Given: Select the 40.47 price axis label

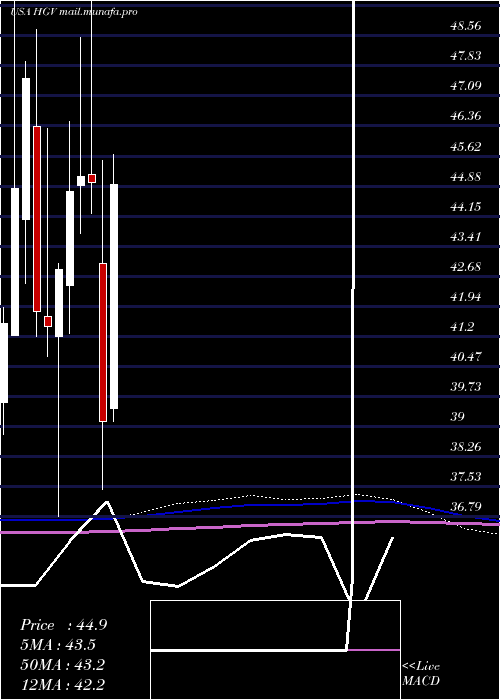Looking at the screenshot, I should point(466,357).
